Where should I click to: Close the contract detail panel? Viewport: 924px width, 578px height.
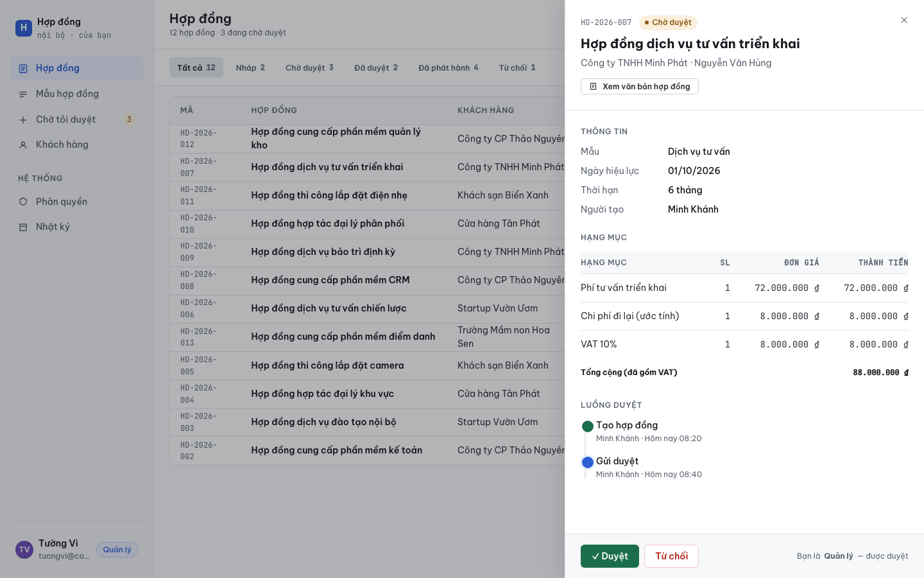pos(904,21)
